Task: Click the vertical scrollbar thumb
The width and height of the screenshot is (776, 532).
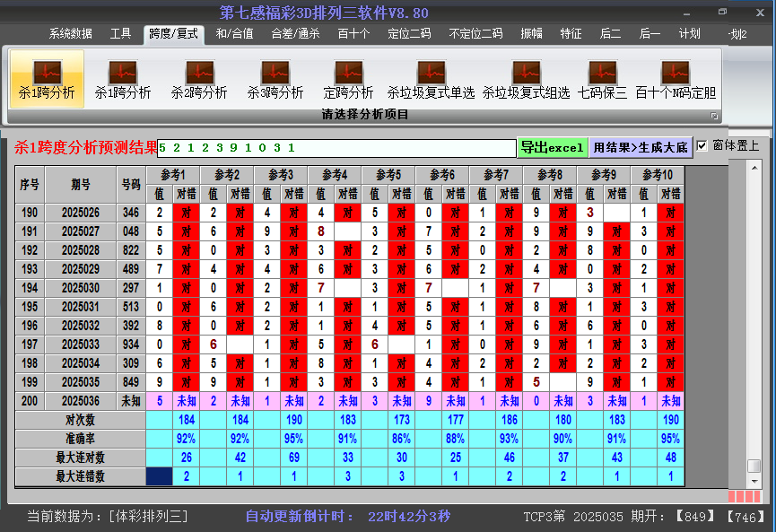Action: pyautogui.click(x=754, y=467)
